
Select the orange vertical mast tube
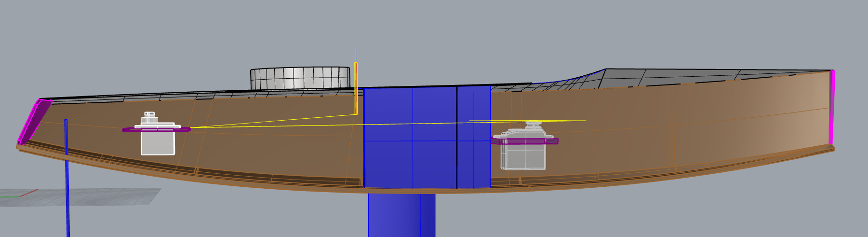(356, 89)
